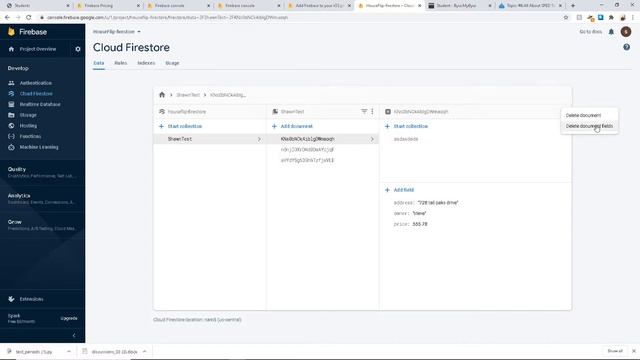Click the notifications bell icon
Image resolution: width=640 pixels, height=360 pixels.
(611, 32)
